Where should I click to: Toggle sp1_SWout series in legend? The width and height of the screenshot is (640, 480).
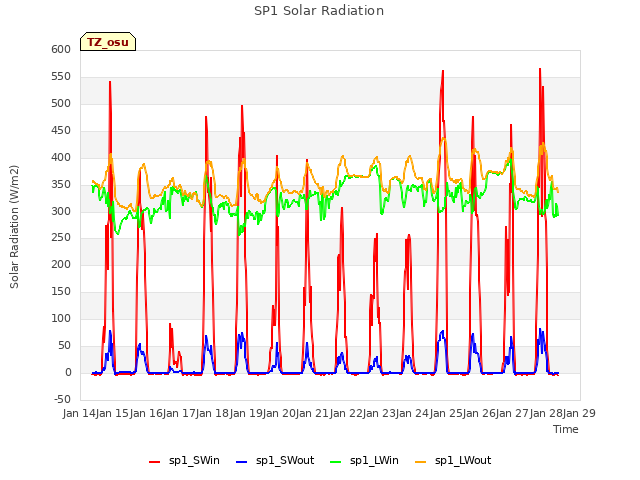[275, 461]
